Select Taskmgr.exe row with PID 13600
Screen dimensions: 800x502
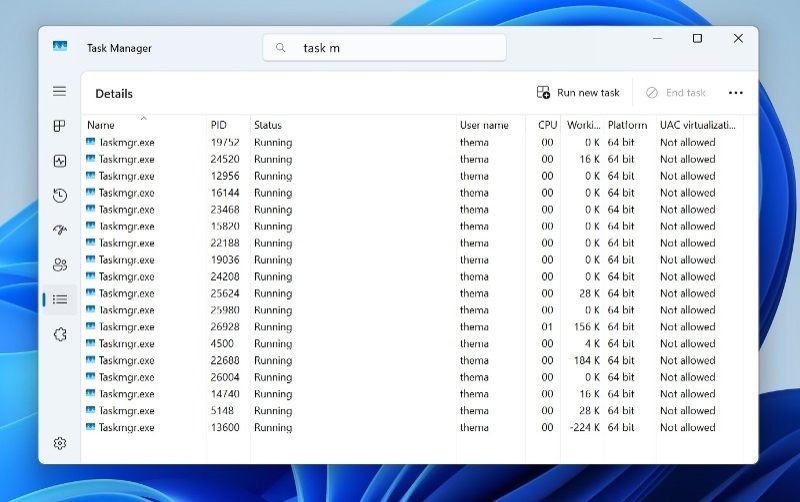pyautogui.click(x=126, y=428)
